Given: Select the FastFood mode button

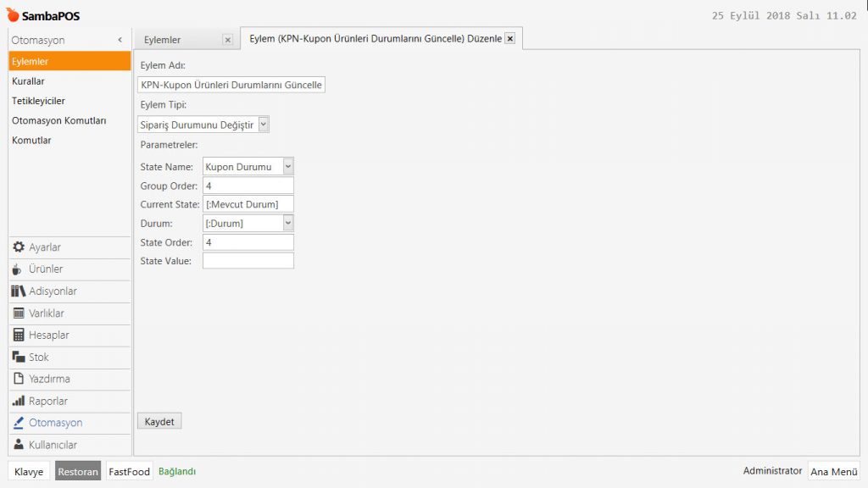Looking at the screenshot, I should (129, 472).
